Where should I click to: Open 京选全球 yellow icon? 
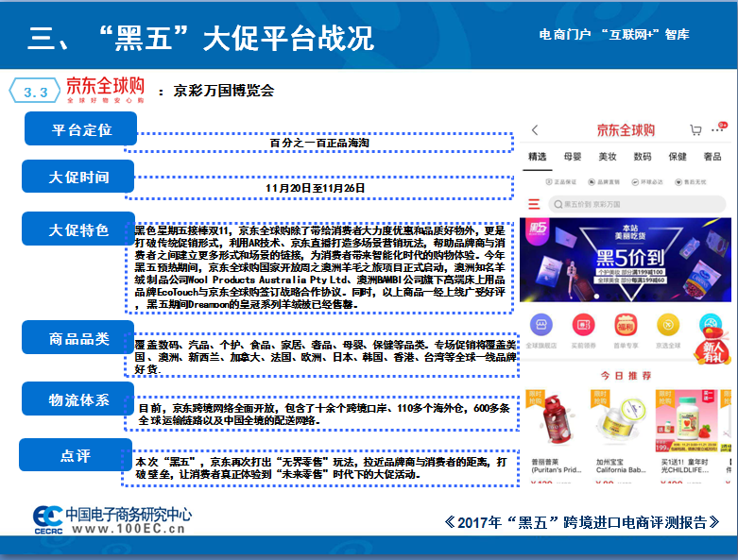coord(668,325)
